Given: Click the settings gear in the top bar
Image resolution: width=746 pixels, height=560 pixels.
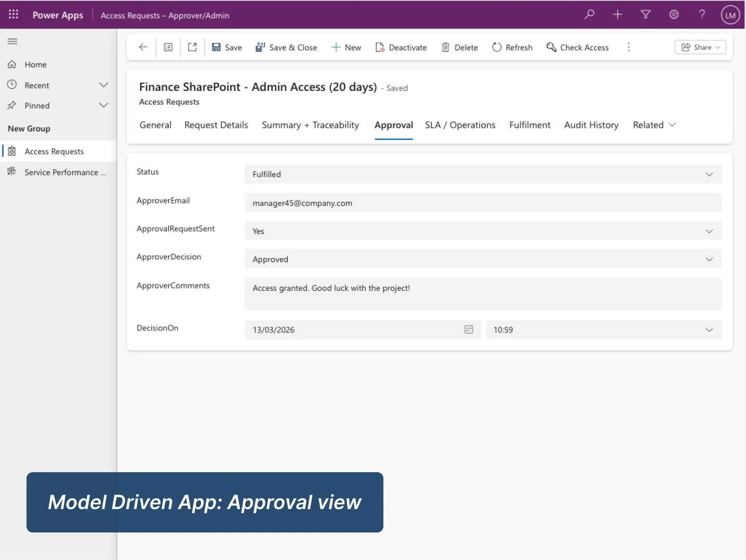Looking at the screenshot, I should (x=674, y=14).
